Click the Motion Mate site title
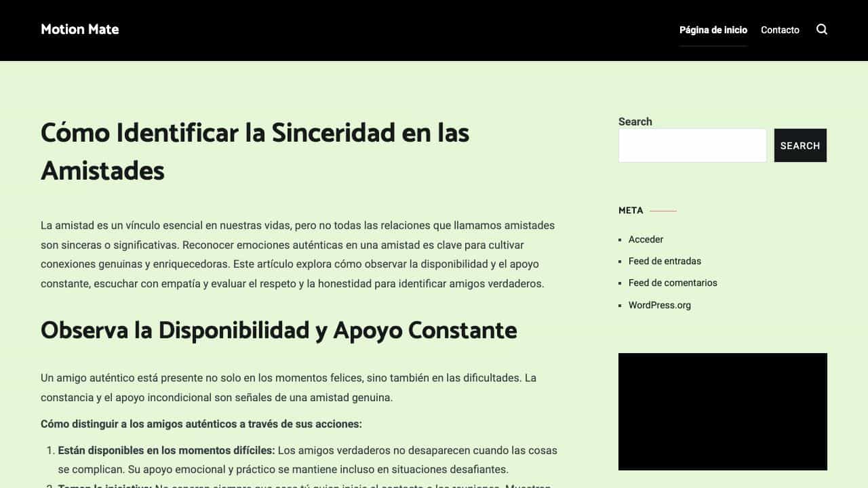868x488 pixels. click(x=80, y=29)
